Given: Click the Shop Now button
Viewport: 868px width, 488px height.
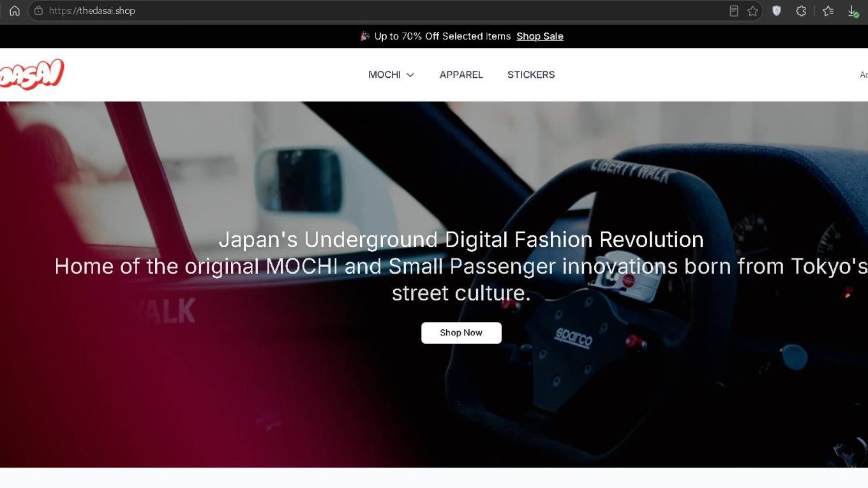Looking at the screenshot, I should tap(461, 332).
